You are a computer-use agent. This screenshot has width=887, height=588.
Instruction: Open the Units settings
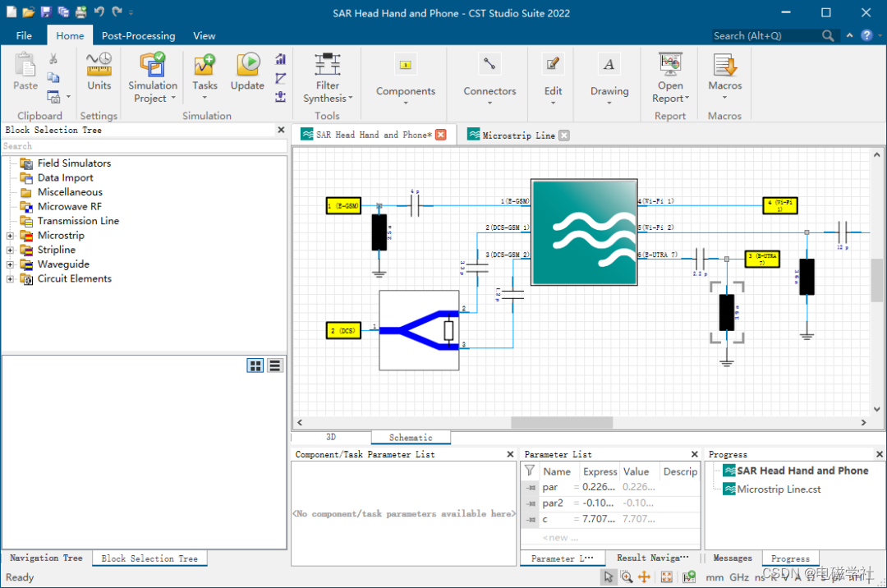coord(99,71)
